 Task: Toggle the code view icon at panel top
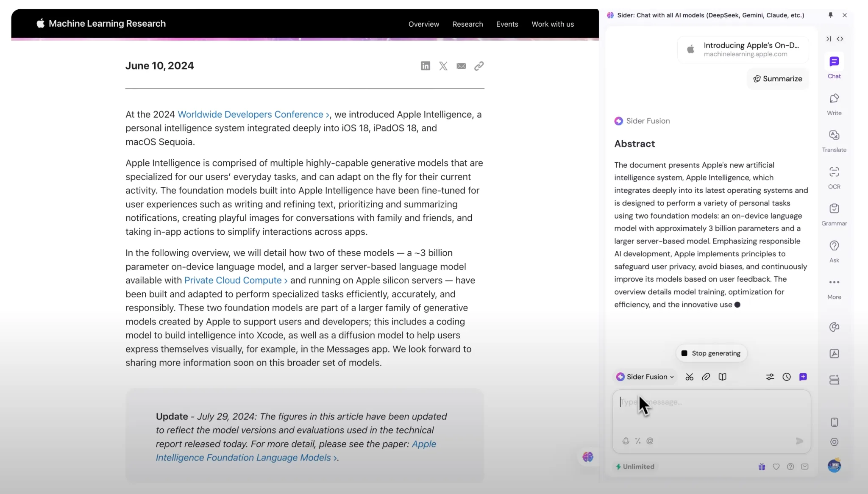[x=841, y=39]
